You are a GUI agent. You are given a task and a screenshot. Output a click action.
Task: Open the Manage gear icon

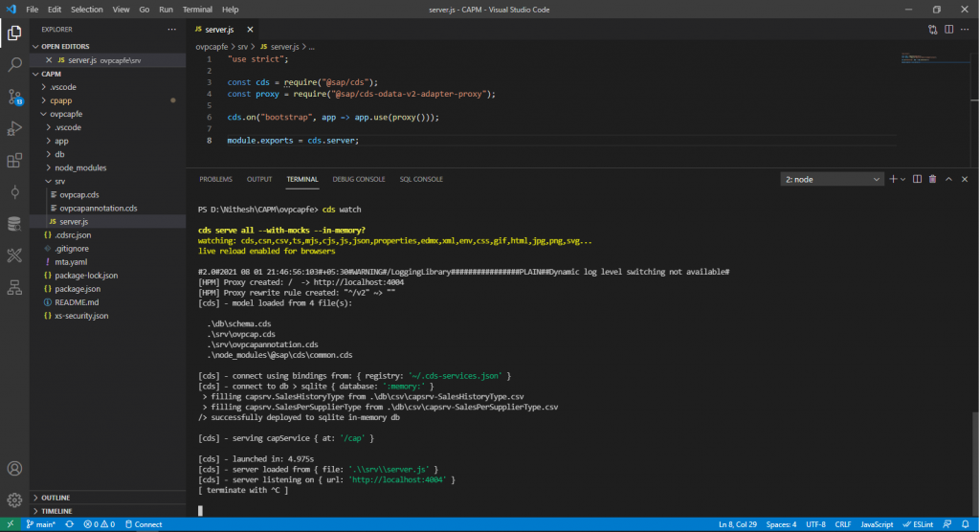pyautogui.click(x=14, y=500)
